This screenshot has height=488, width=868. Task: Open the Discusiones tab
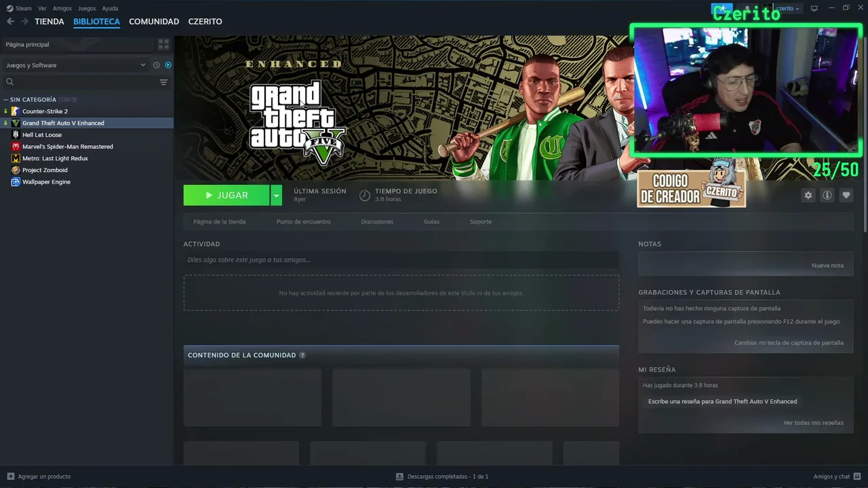pos(377,222)
